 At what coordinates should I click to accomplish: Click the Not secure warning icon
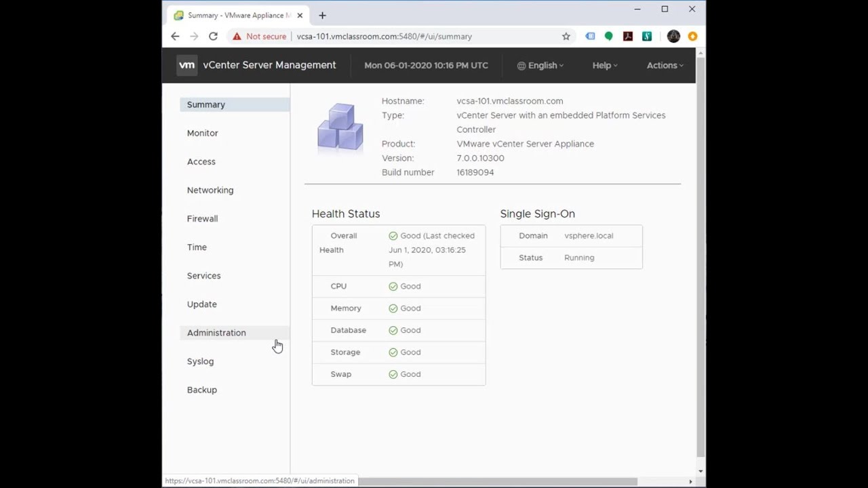[237, 37]
